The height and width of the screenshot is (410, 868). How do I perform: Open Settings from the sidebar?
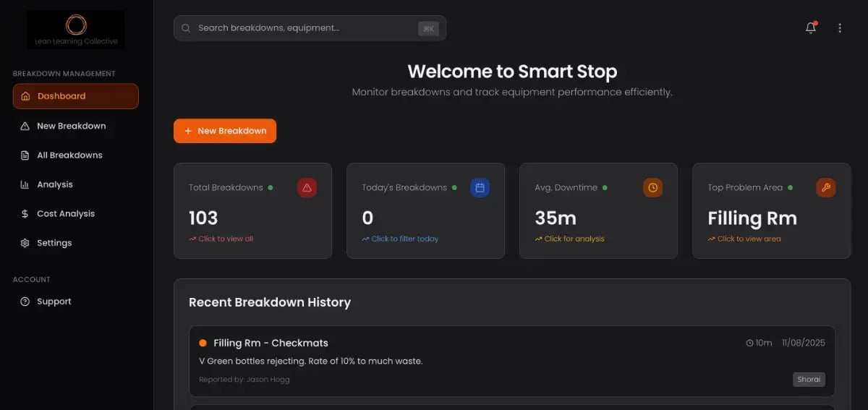pos(75,243)
